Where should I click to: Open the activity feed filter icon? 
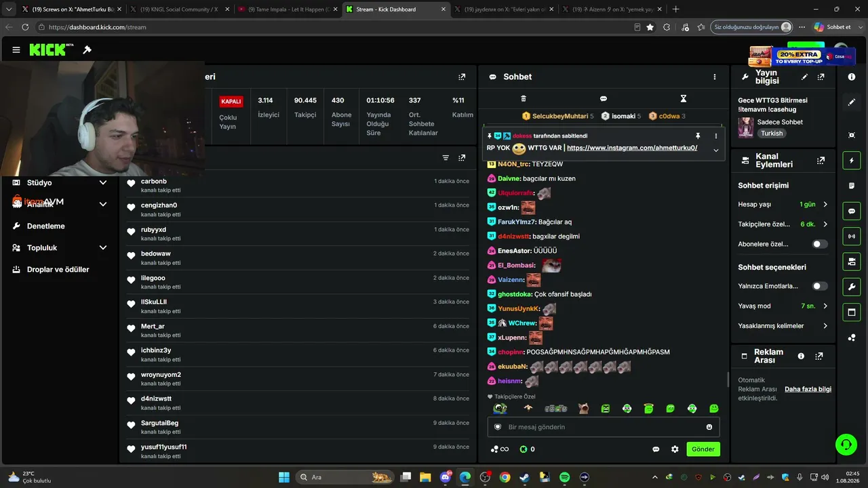pos(446,158)
